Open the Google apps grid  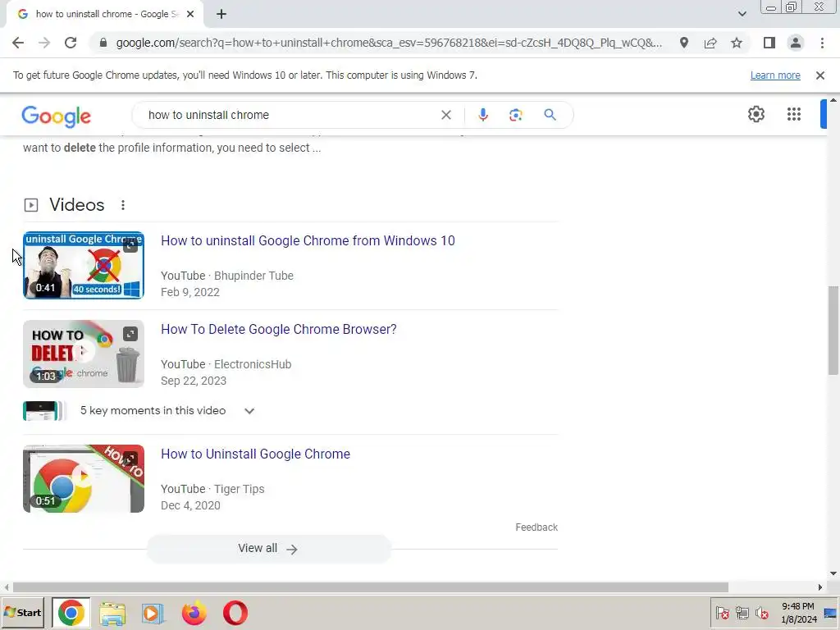coord(794,114)
